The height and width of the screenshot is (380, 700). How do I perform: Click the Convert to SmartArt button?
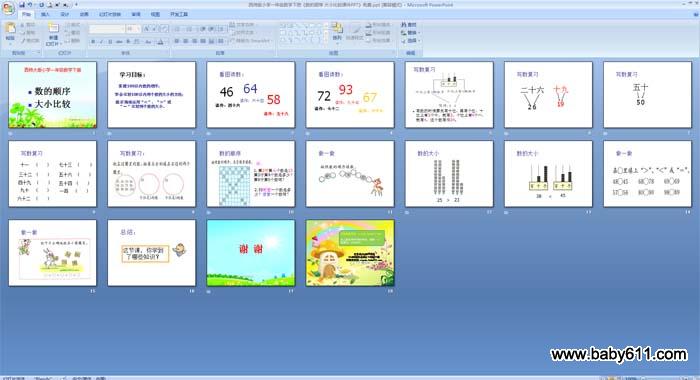coord(250,41)
